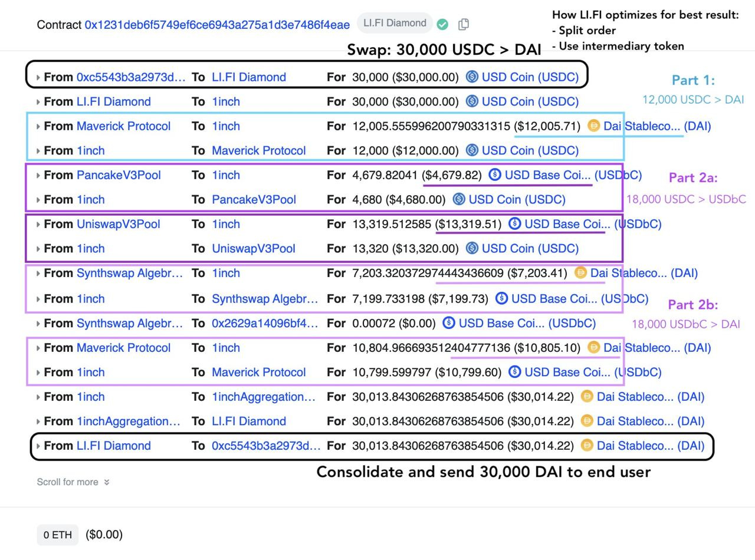The width and height of the screenshot is (755, 560).
Task: Open Synthswap Algebr sender link in 7,203 DAI row
Action: [x=130, y=273]
